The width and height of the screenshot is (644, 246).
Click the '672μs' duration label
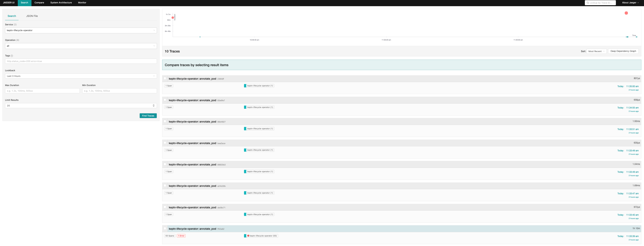pyautogui.click(x=637, y=207)
